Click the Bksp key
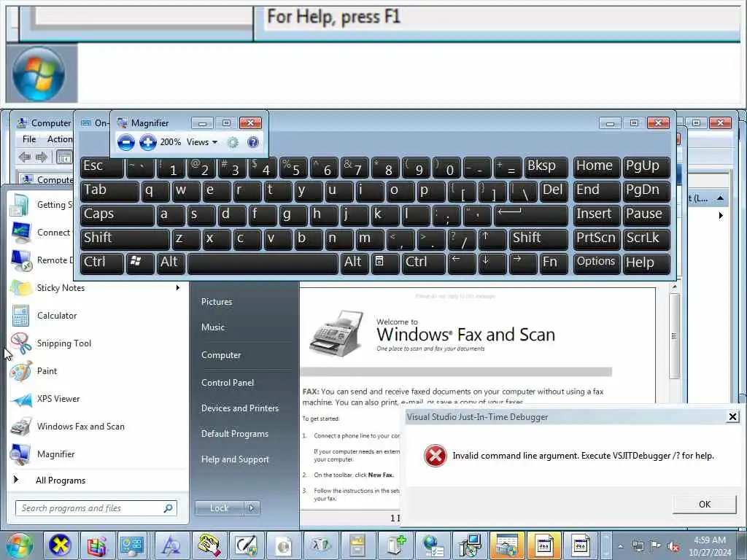Viewport: 747px width, 560px height. tap(546, 167)
